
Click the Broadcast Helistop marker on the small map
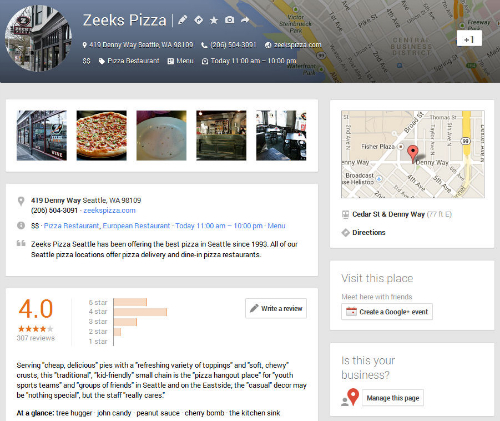click(x=379, y=179)
